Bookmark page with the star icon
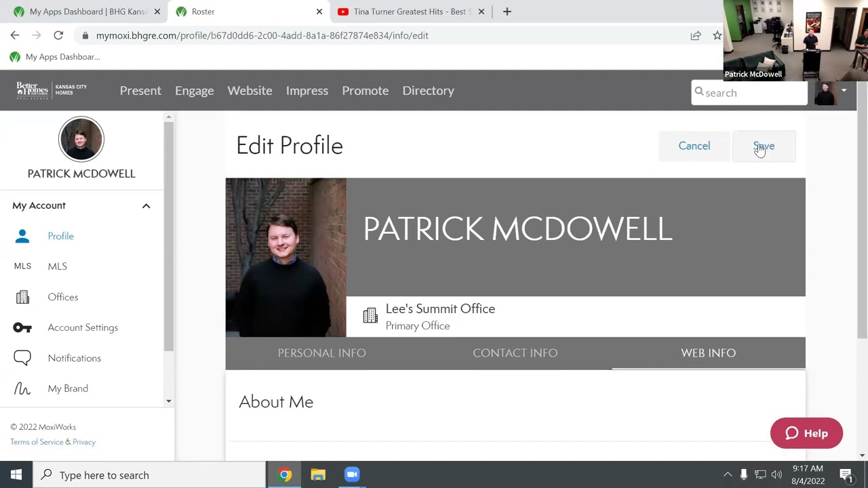 click(x=717, y=35)
